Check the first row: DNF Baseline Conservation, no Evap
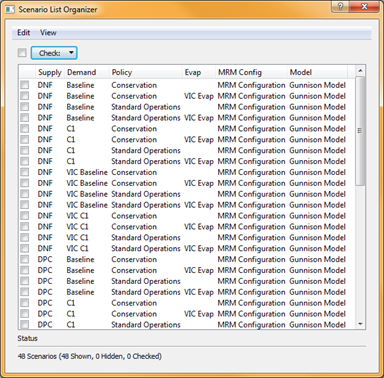 point(25,85)
